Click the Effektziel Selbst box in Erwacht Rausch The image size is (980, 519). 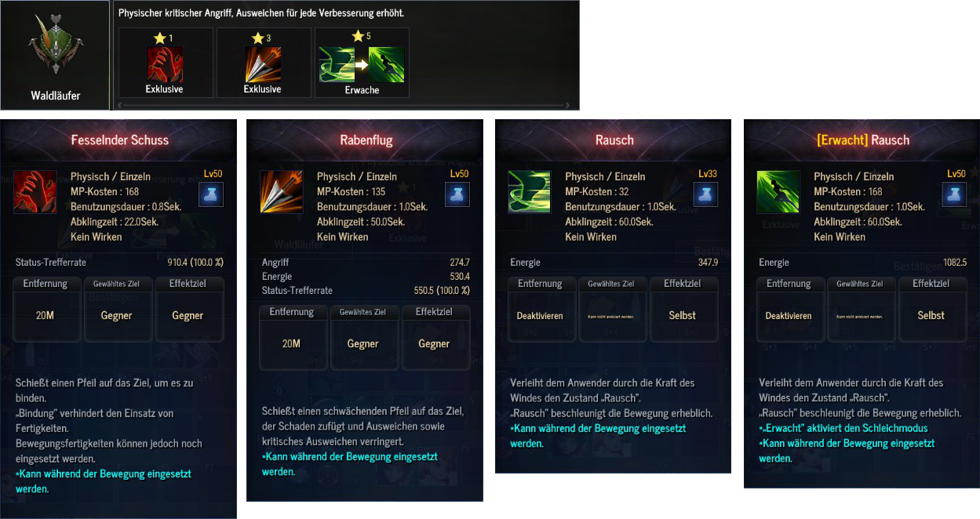932,310
